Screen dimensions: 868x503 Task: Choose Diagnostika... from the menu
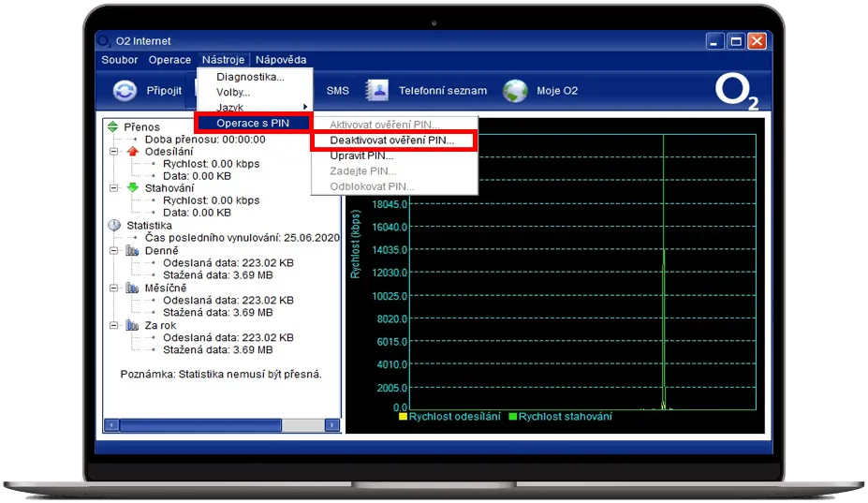(x=256, y=77)
